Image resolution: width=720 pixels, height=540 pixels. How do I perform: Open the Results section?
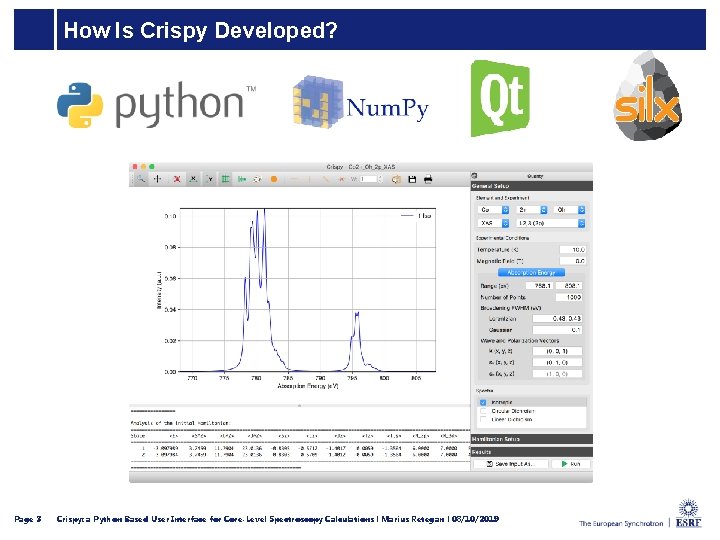tap(532, 452)
